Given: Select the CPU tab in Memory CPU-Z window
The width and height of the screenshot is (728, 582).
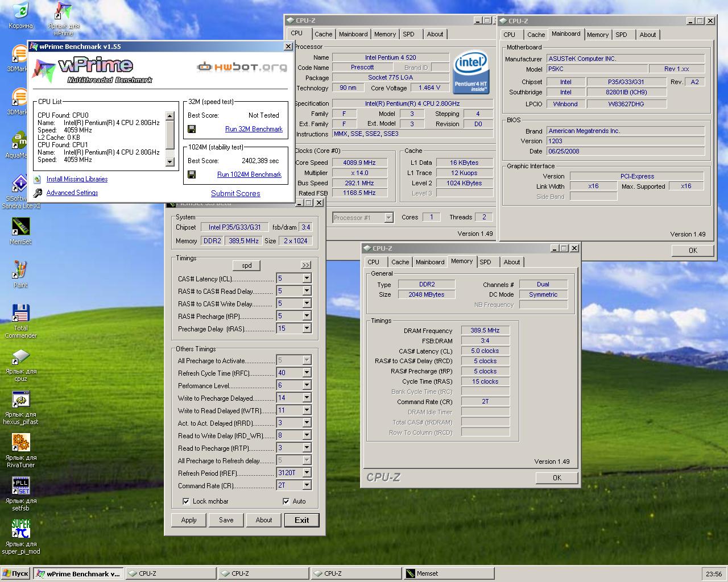Looking at the screenshot, I should point(373,262).
